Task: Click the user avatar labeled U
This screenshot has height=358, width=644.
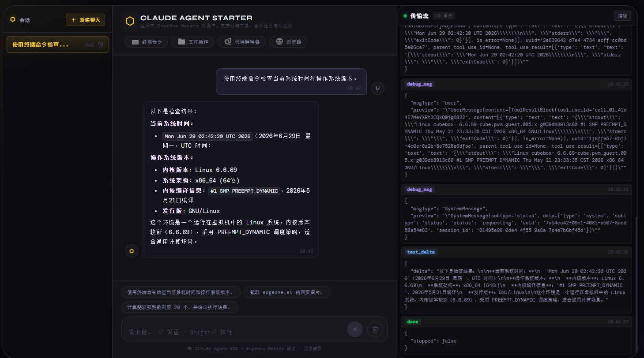Action: [377, 88]
